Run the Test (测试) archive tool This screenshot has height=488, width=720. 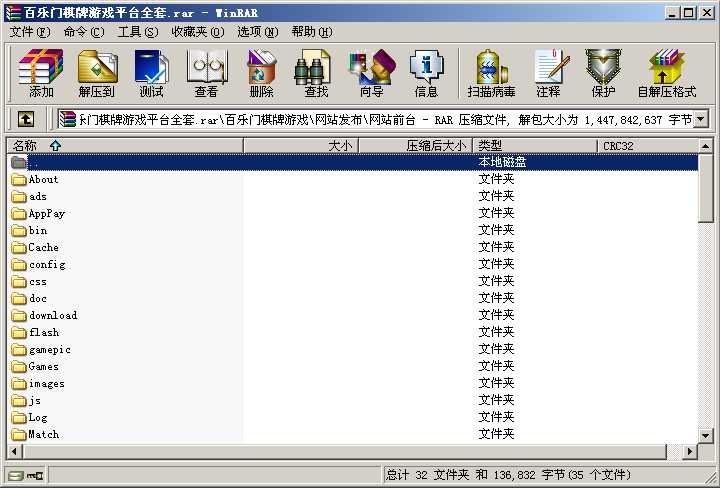pyautogui.click(x=152, y=73)
